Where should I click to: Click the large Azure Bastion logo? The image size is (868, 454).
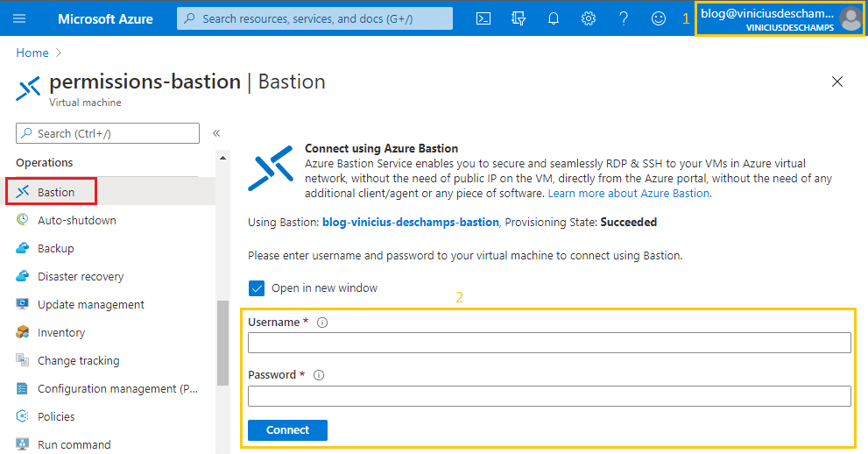[271, 168]
